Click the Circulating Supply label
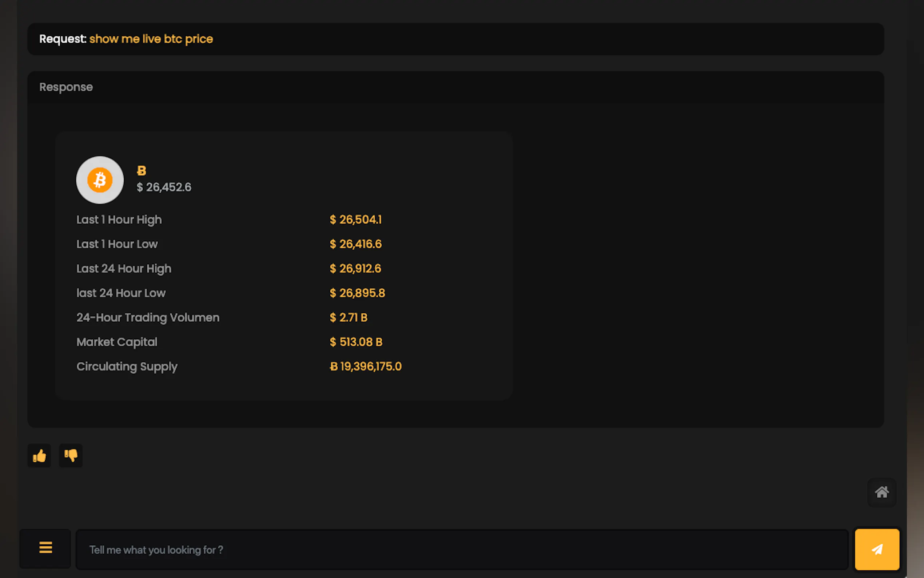Viewport: 924px width, 578px height. click(127, 367)
